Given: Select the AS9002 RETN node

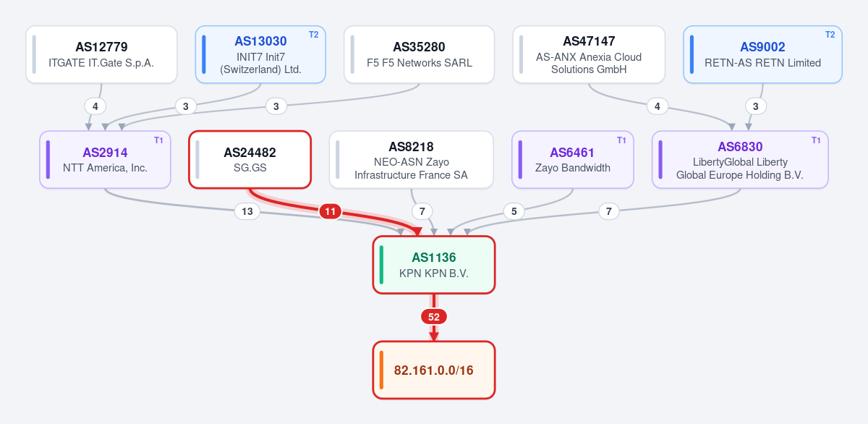Looking at the screenshot, I should tap(762, 54).
